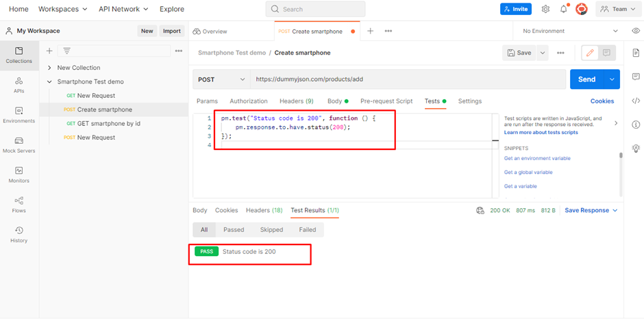Open the Mock Servers sidebar panel
Screen dimensions: 644x319
coord(19,145)
